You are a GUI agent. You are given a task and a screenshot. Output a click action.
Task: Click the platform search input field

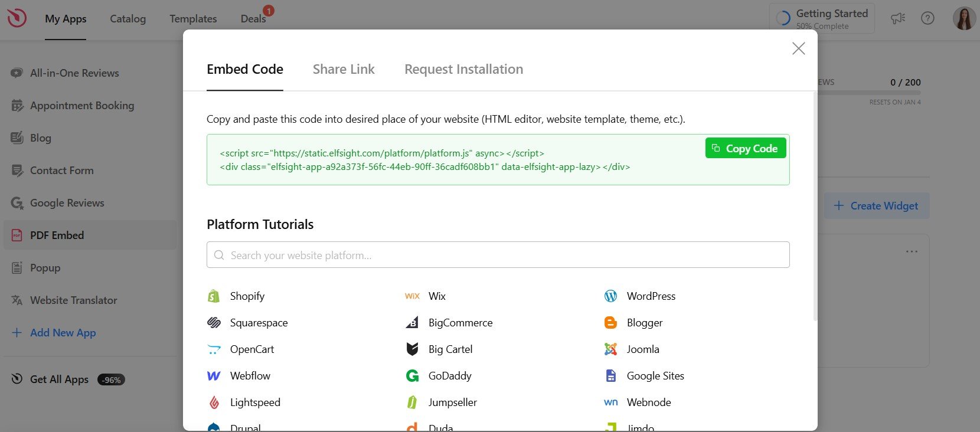[x=498, y=255]
